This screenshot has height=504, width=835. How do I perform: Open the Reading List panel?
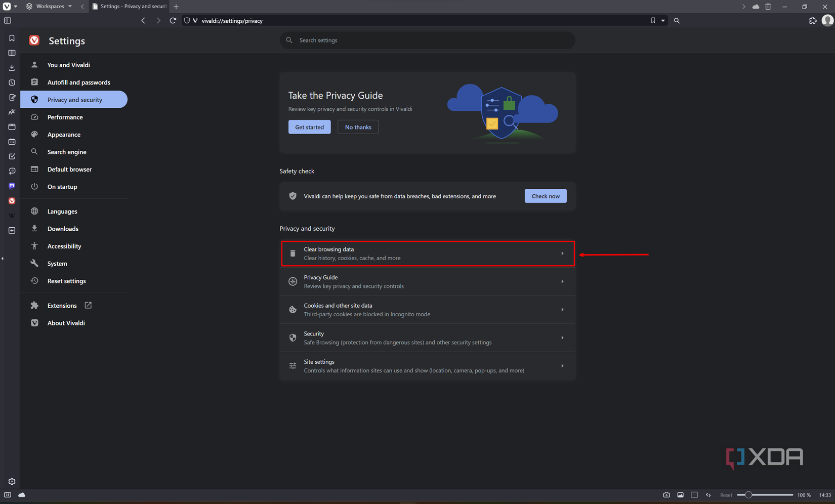[x=12, y=53]
